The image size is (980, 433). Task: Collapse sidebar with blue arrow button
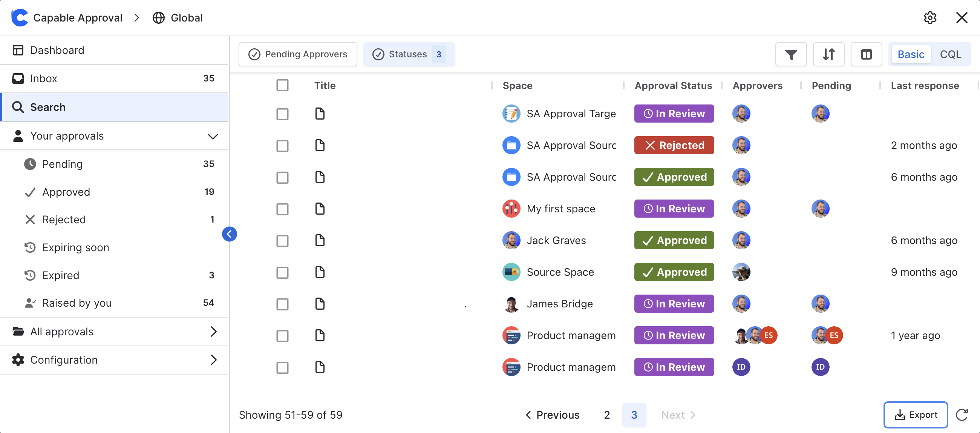pyautogui.click(x=230, y=234)
